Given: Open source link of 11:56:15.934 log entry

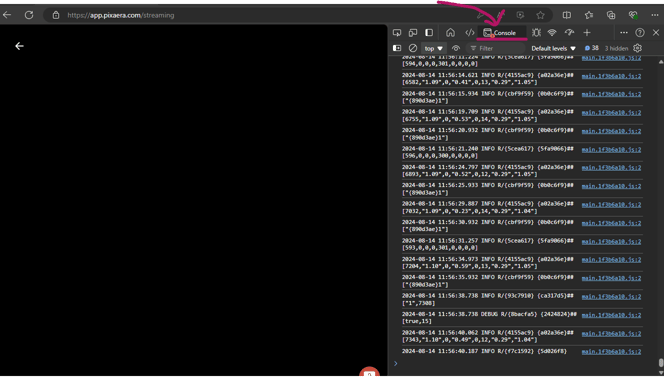Looking at the screenshot, I should 611,94.
